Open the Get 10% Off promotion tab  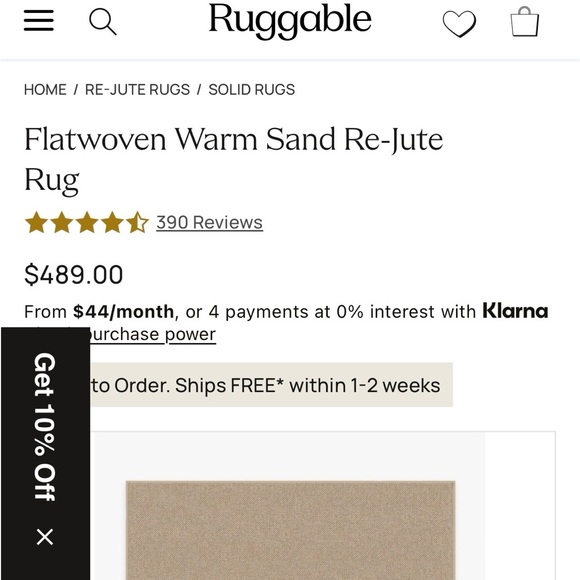(x=45, y=426)
